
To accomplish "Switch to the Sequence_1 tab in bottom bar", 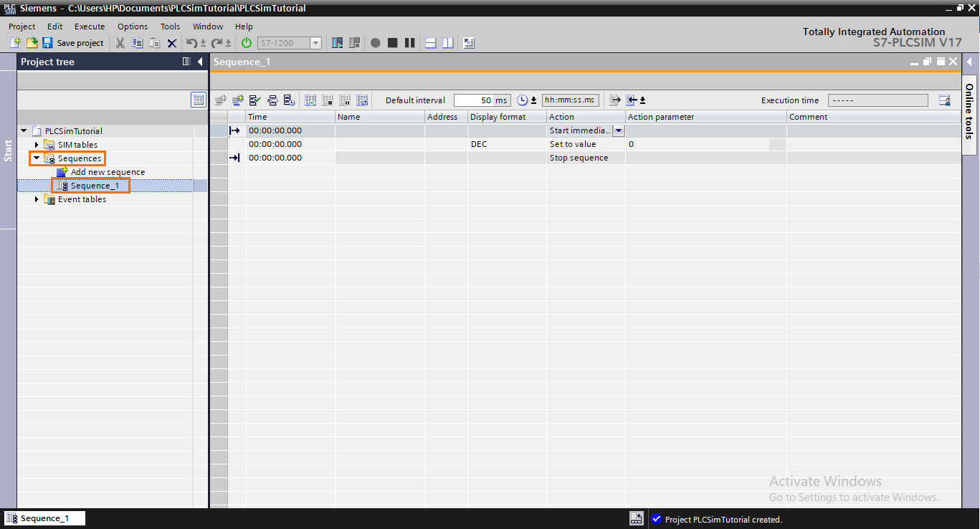I will (x=44, y=518).
